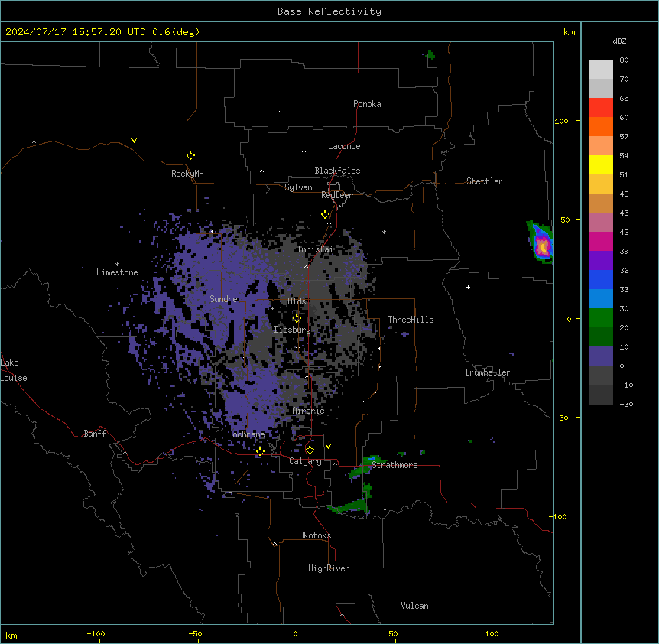Image resolution: width=659 pixels, height=644 pixels.
Task: Select the purple swatch in dBZ legend
Action: [601, 260]
